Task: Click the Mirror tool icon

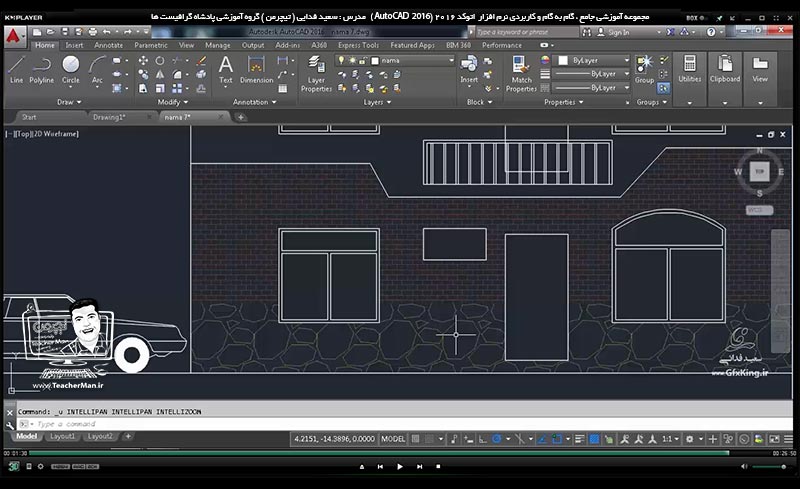Action: pyautogui.click(x=160, y=75)
